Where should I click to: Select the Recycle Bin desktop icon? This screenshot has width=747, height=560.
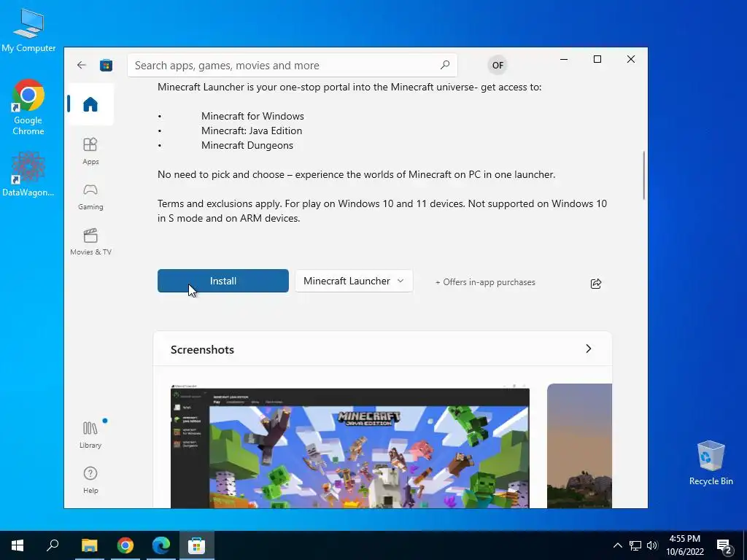(711, 463)
